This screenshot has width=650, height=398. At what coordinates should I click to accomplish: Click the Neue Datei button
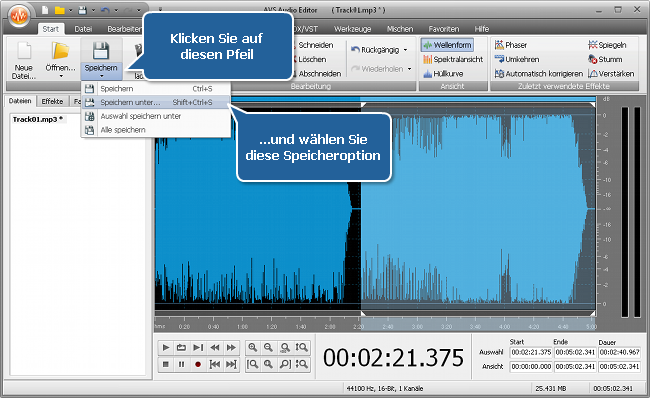(24, 60)
